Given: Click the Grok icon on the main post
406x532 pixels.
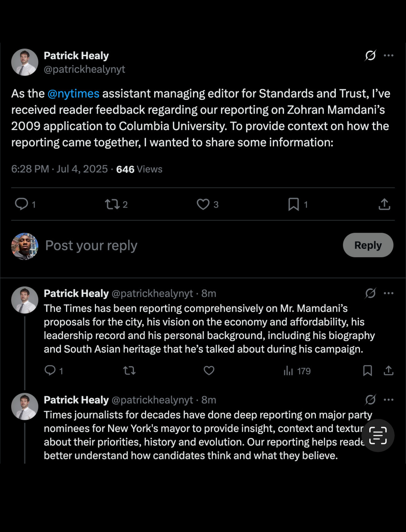Looking at the screenshot, I should pos(370,55).
